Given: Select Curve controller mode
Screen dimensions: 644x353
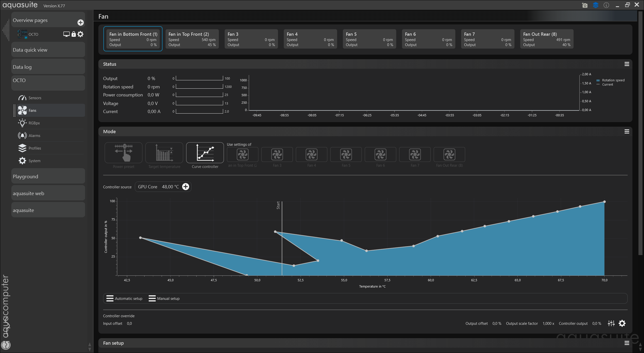Looking at the screenshot, I should click(205, 153).
